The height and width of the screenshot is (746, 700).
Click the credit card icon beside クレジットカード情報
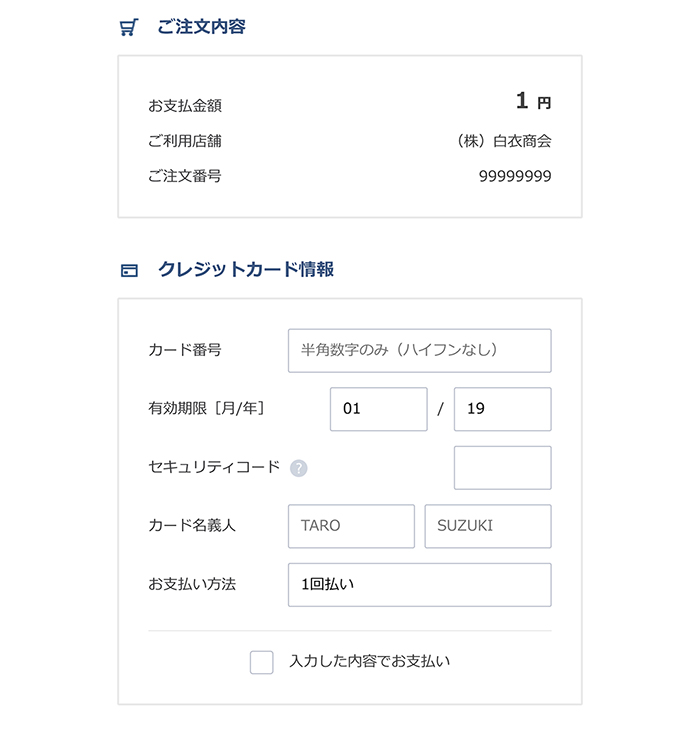129,270
